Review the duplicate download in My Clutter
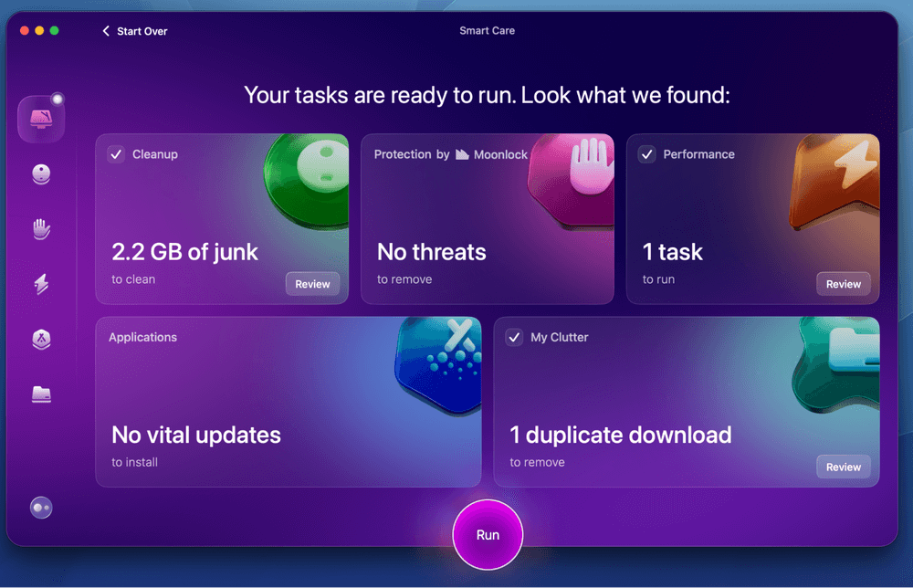This screenshot has width=913, height=588. coord(843,467)
